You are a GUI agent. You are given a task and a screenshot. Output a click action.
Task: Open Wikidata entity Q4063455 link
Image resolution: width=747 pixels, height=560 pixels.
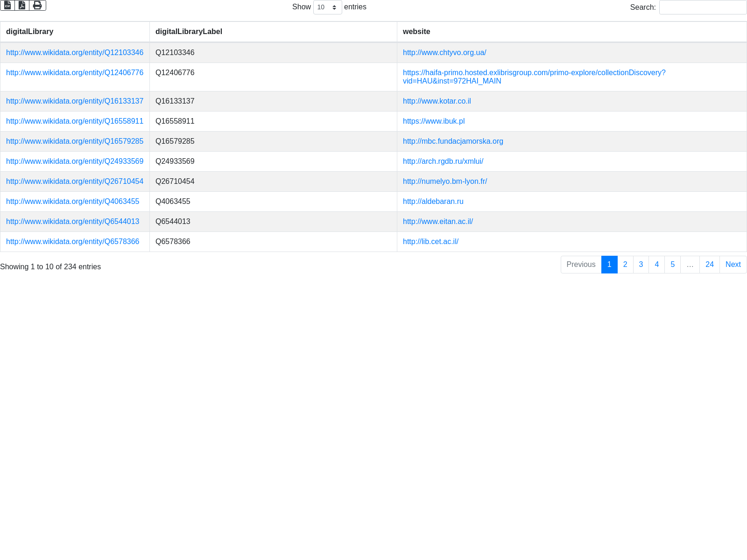click(72, 202)
